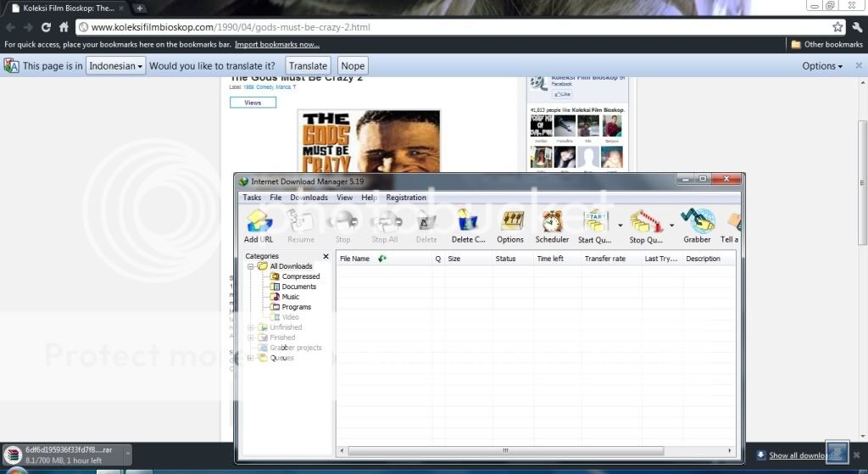Launch the Grabber tool icon
The image size is (868, 474).
coord(697,226)
